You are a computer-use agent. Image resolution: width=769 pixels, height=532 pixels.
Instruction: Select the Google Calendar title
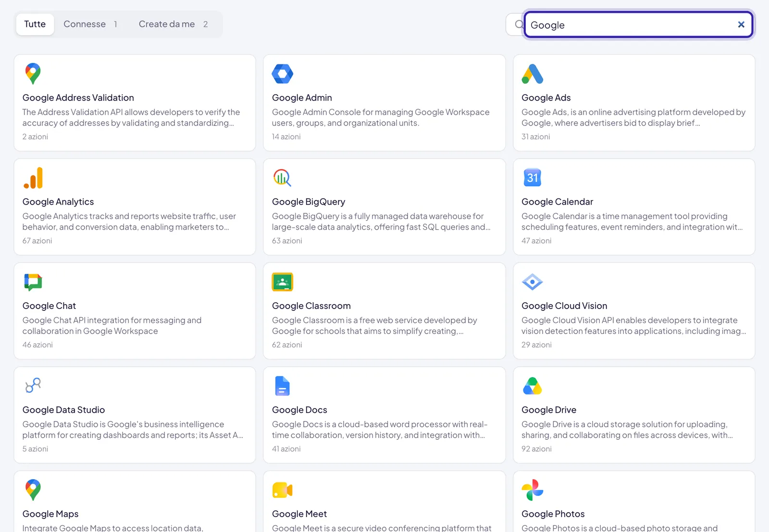coord(557,202)
